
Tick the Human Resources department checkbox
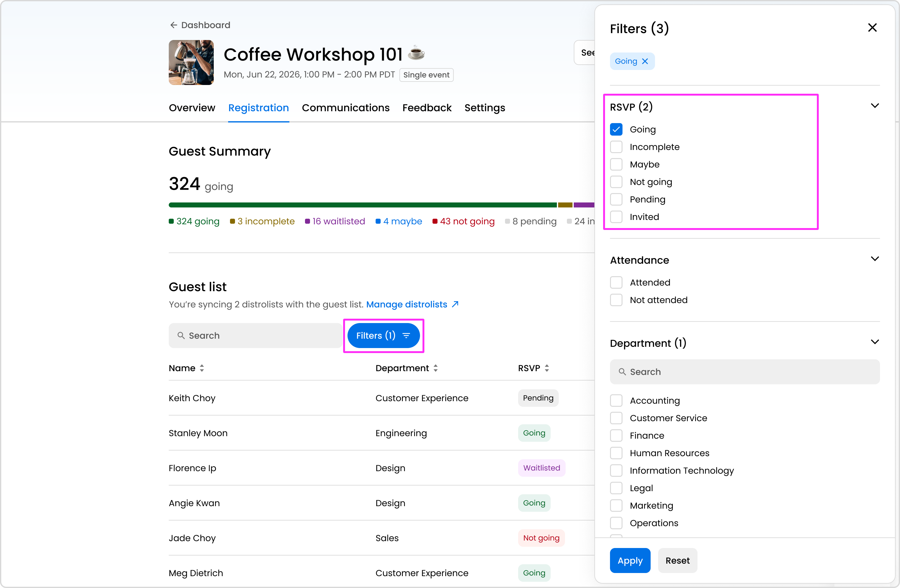[616, 453]
